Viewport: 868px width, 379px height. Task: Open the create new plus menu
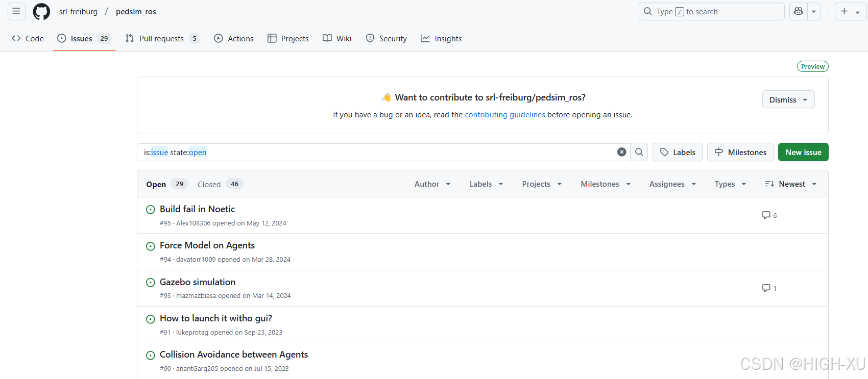click(850, 11)
